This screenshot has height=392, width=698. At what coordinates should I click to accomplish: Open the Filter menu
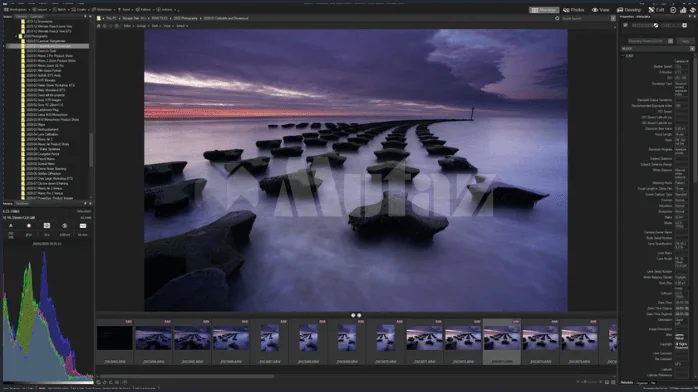tap(128, 26)
